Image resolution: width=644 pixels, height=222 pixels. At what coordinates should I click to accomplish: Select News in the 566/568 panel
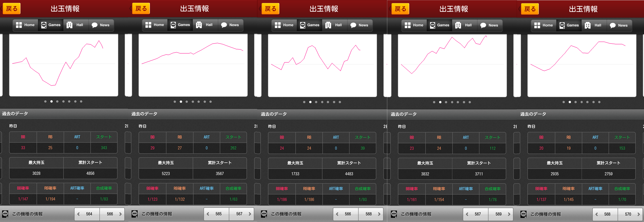point(360,25)
